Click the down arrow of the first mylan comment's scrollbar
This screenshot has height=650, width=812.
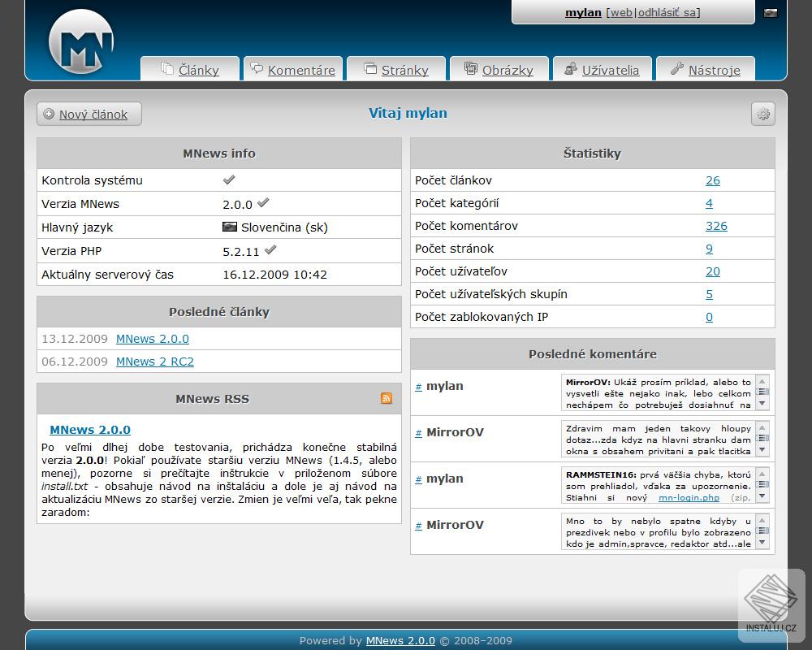point(762,404)
